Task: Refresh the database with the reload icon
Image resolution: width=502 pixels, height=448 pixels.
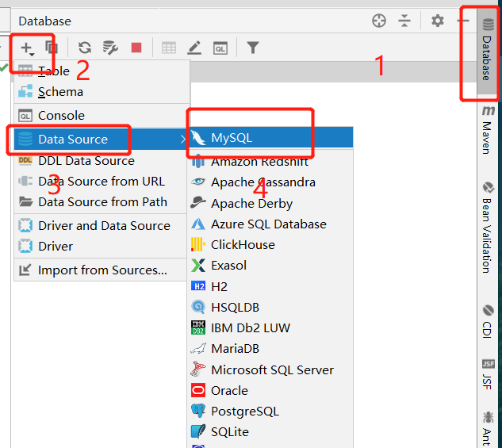Action: click(x=85, y=48)
